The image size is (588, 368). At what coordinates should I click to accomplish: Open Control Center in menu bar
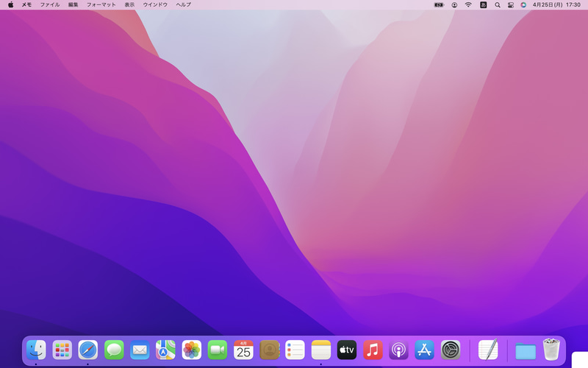click(x=511, y=5)
